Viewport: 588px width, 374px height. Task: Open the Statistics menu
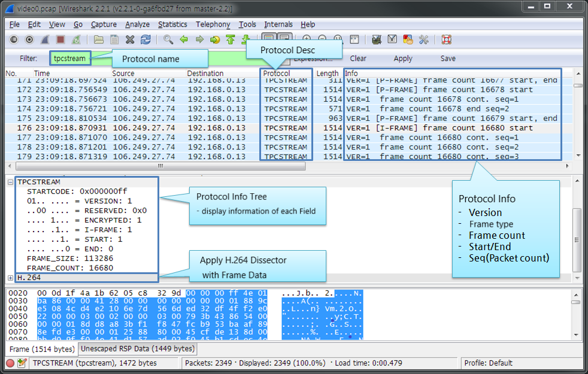click(x=172, y=25)
